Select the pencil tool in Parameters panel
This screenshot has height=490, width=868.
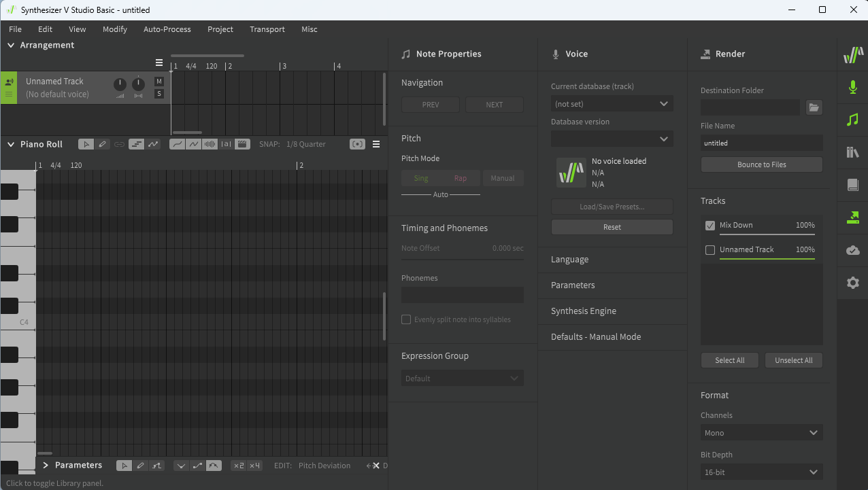pyautogui.click(x=140, y=466)
